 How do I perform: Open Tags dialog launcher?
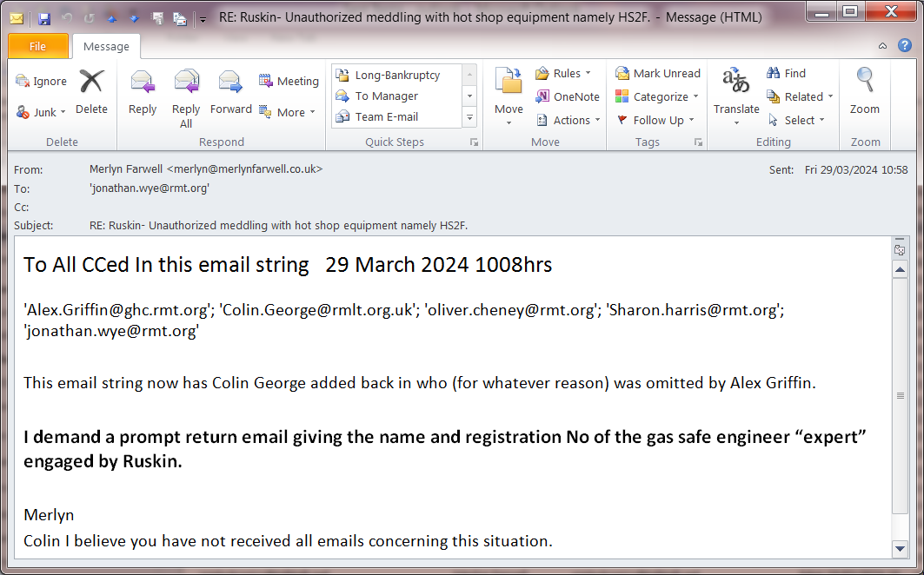(698, 142)
